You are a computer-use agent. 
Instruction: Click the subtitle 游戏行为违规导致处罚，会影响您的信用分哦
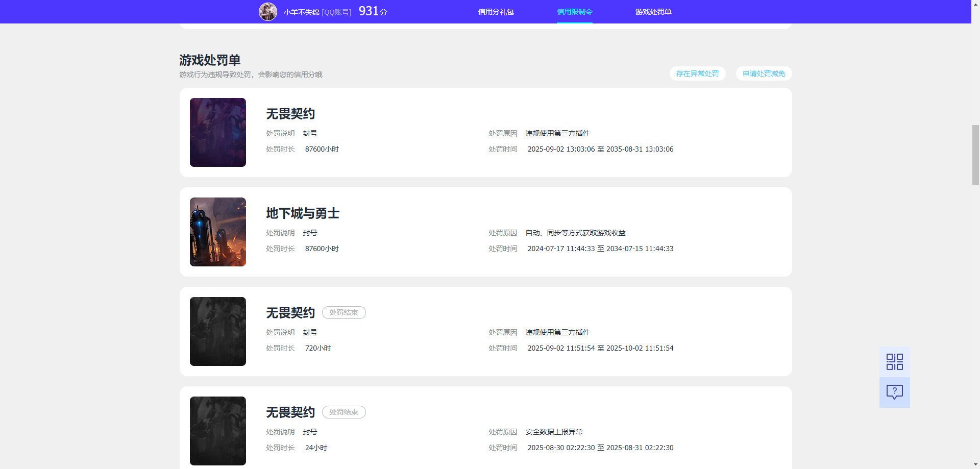point(251,75)
